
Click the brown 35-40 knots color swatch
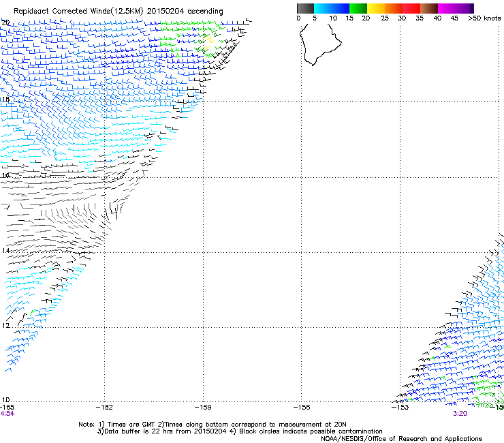429,8
